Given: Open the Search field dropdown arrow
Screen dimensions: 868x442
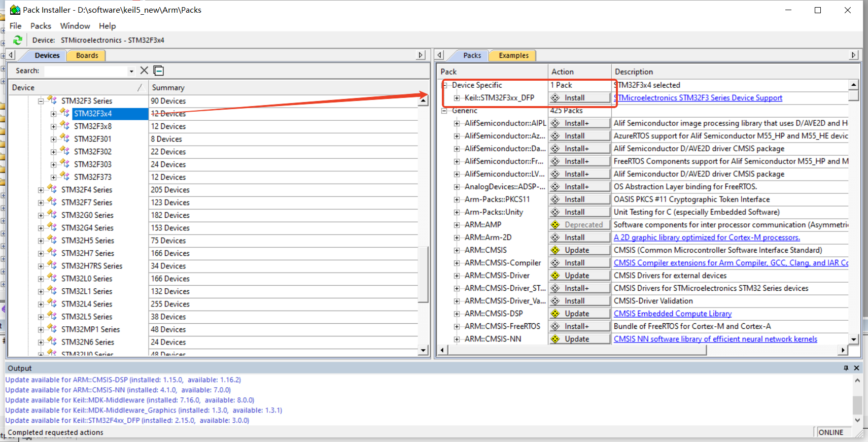Looking at the screenshot, I should click(x=131, y=71).
